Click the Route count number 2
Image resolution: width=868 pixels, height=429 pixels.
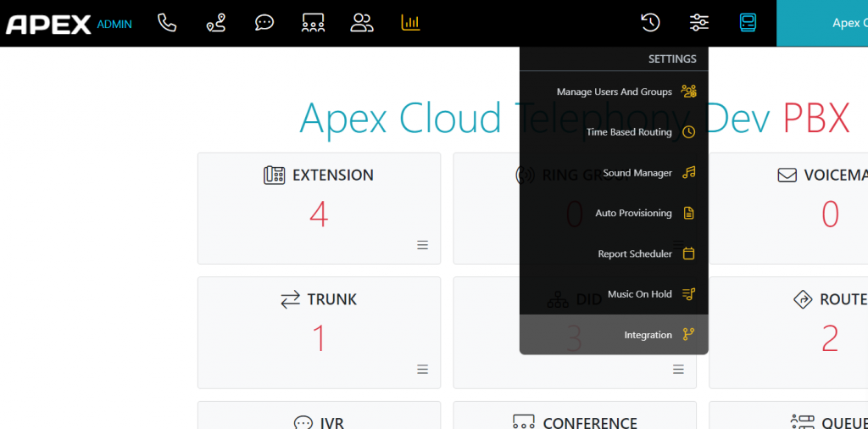click(830, 339)
